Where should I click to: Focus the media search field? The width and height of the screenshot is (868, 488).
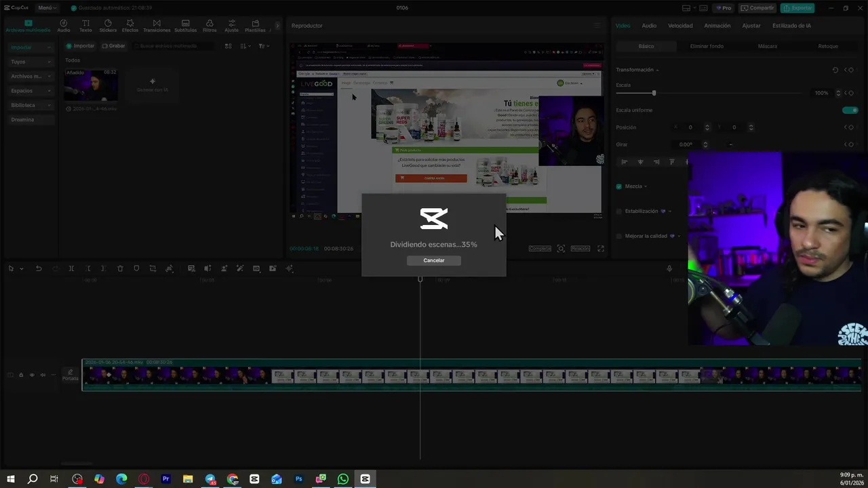(x=174, y=46)
